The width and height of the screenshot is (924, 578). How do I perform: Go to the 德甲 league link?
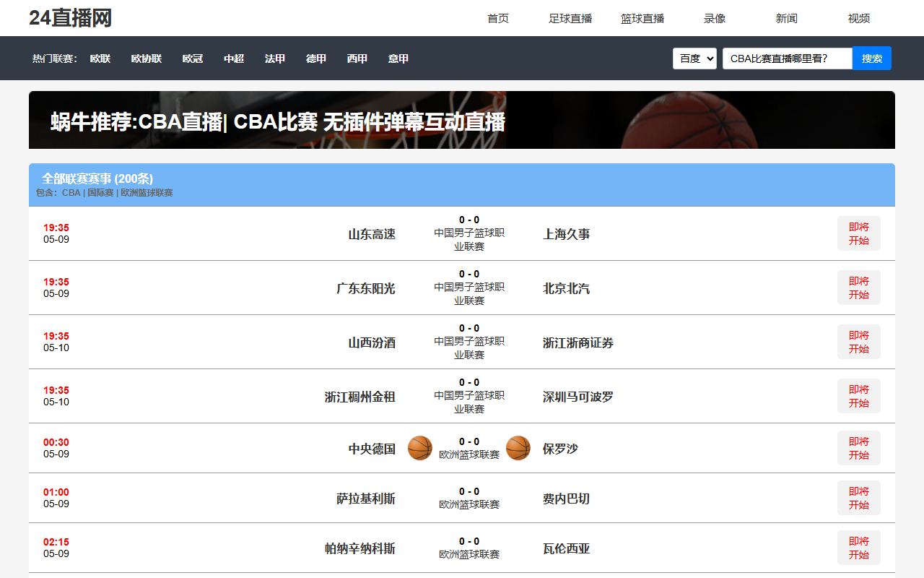point(316,59)
